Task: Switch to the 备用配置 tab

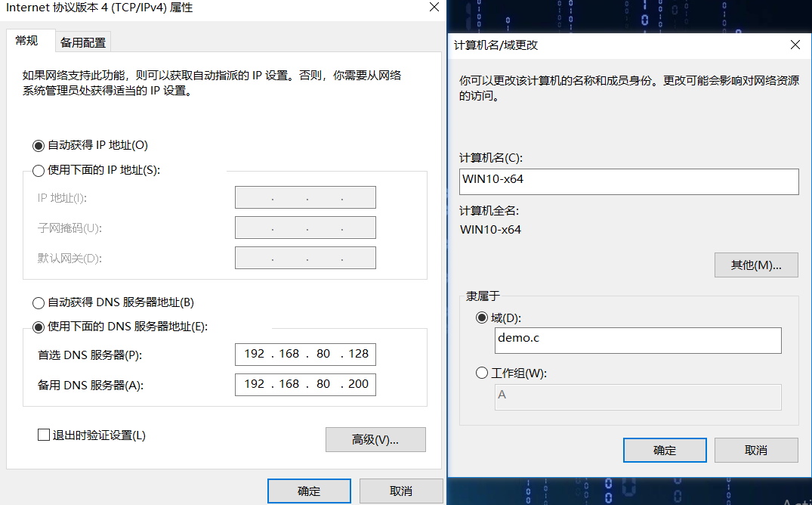Action: click(83, 42)
